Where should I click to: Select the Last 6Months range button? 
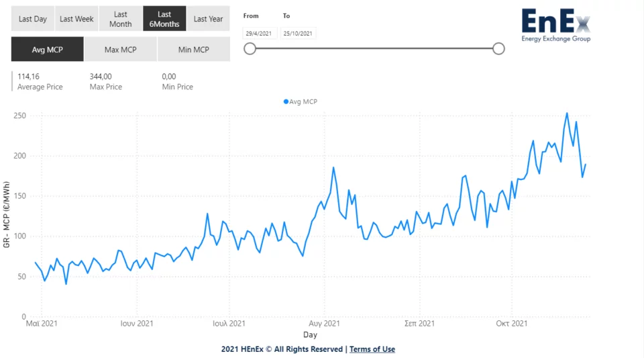tap(164, 19)
